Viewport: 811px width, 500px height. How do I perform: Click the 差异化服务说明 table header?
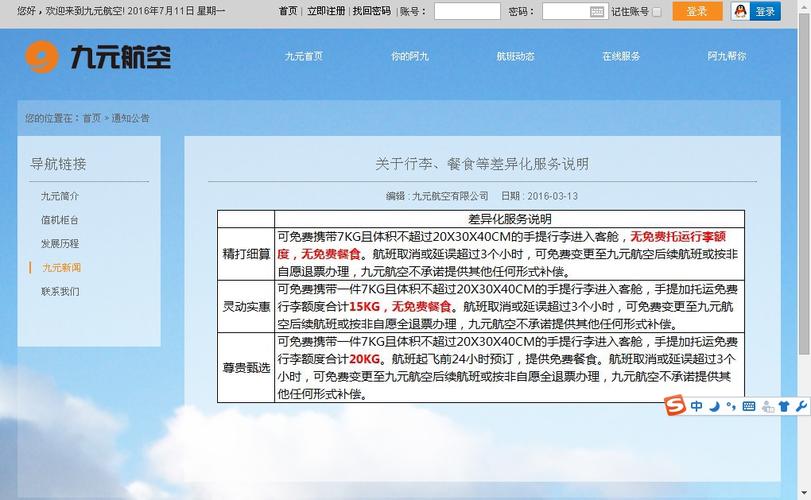tap(509, 219)
